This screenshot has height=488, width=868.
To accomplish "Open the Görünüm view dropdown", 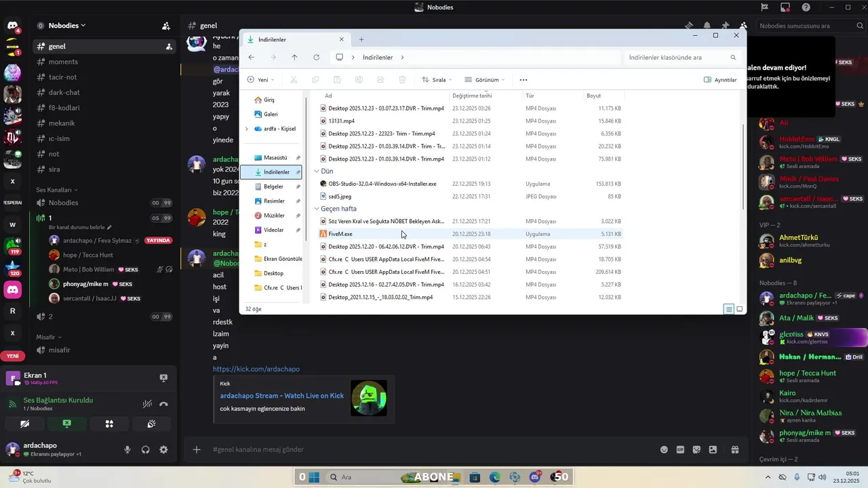I will [484, 80].
